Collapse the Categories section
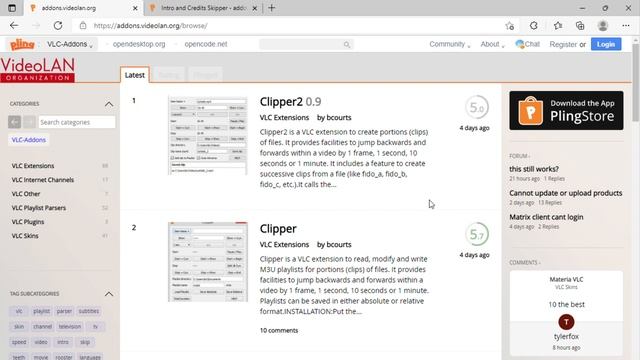Viewport: 640px width, 360px height. point(109,104)
